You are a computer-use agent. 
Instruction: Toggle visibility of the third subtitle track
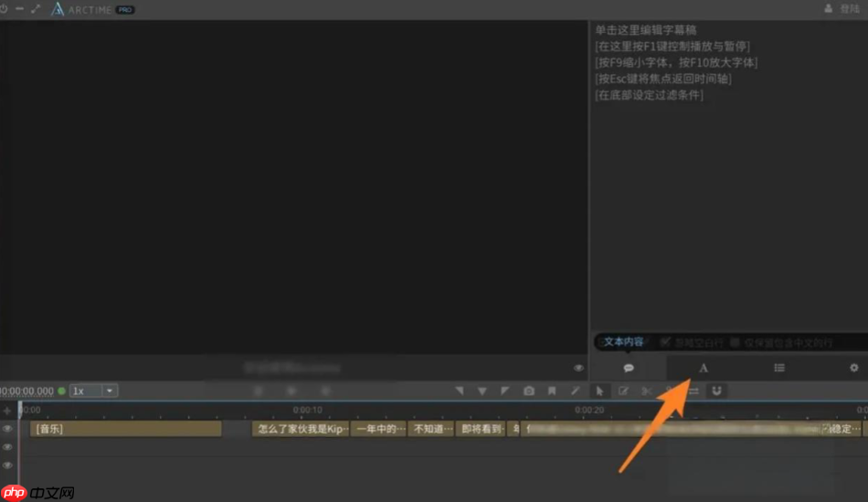7,465
